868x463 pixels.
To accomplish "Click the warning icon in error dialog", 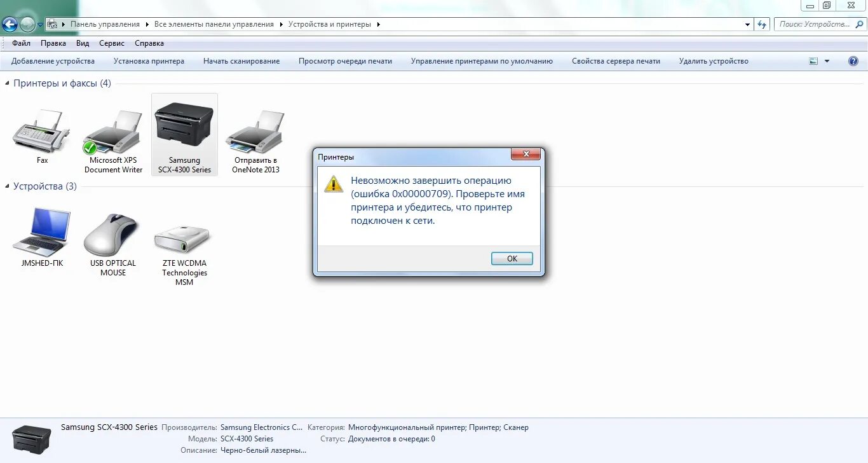I will [334, 184].
